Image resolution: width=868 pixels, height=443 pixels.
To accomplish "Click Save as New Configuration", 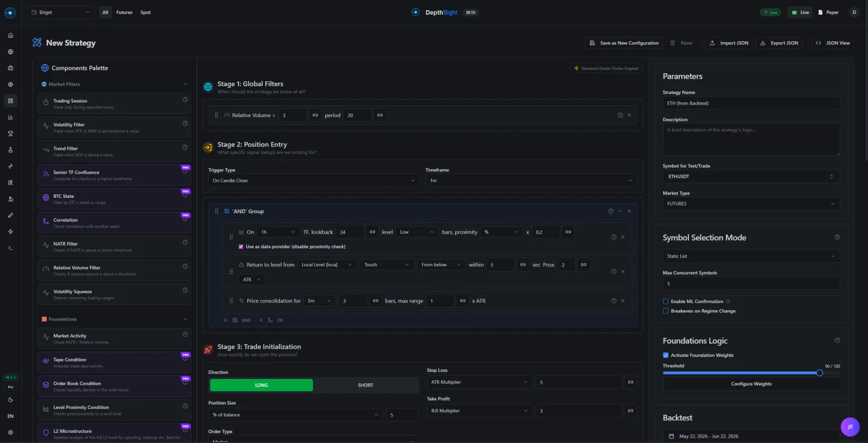I will [x=624, y=43].
